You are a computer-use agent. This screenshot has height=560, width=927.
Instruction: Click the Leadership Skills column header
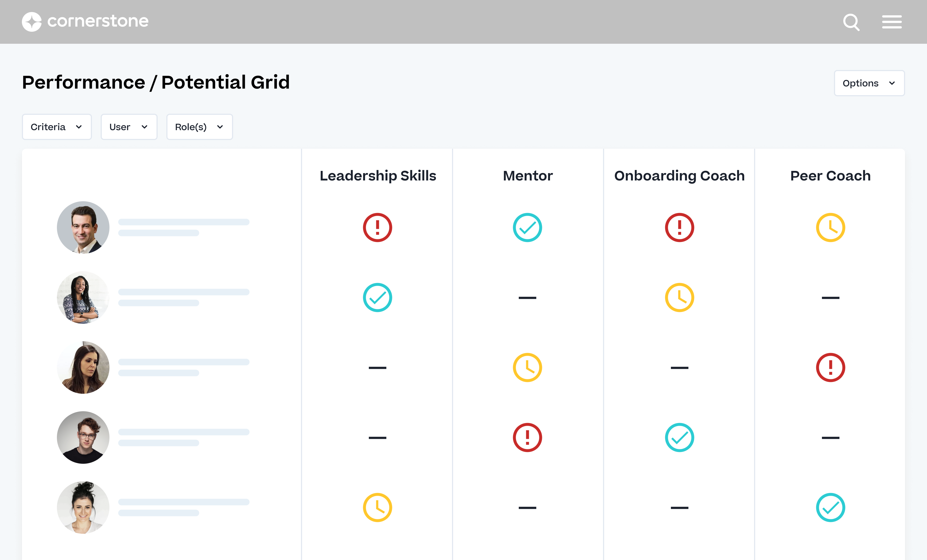click(378, 176)
